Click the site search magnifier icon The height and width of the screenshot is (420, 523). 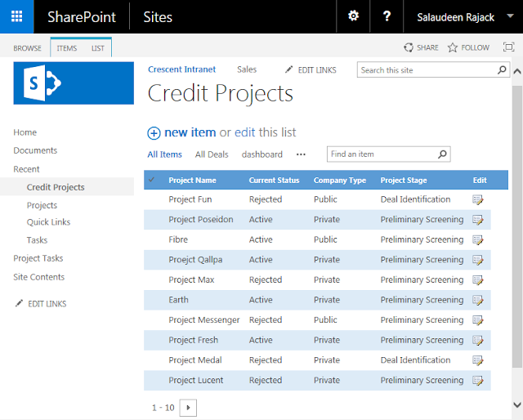click(502, 69)
